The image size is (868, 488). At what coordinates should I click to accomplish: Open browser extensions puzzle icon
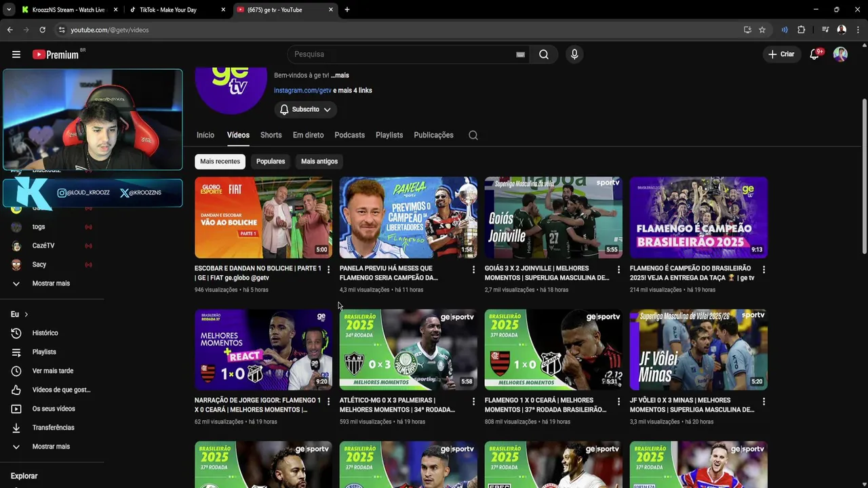pos(801,30)
